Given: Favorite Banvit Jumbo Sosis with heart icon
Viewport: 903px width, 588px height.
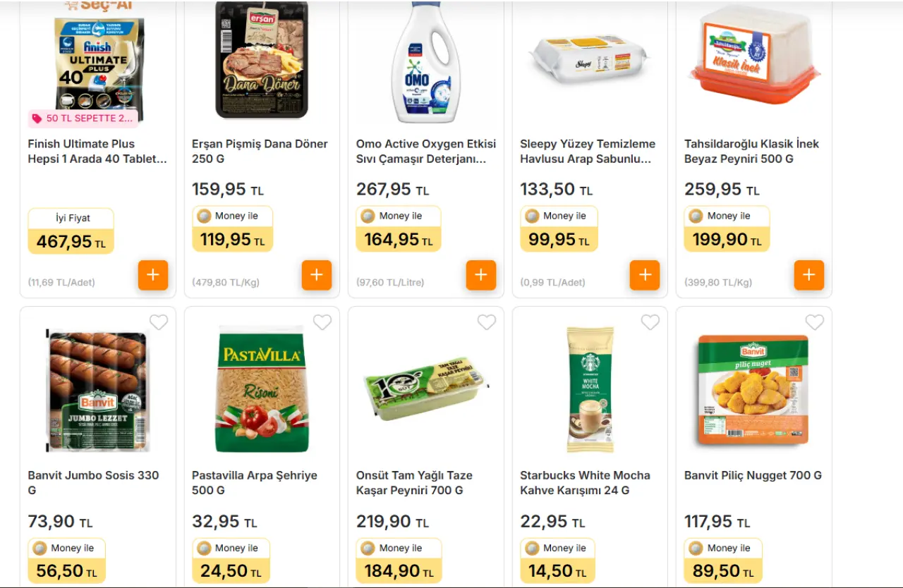Looking at the screenshot, I should point(159,322).
